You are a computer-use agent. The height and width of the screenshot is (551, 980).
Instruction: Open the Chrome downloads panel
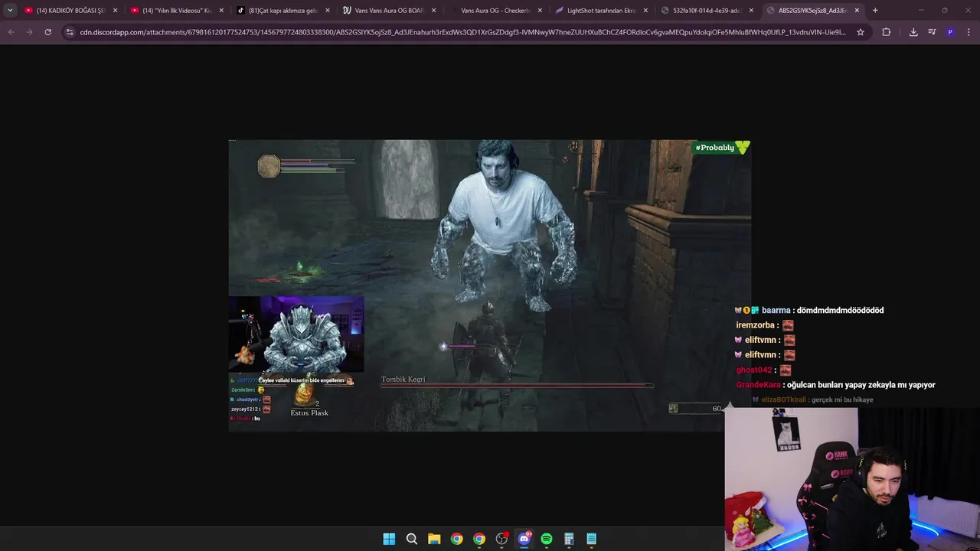[x=913, y=32]
